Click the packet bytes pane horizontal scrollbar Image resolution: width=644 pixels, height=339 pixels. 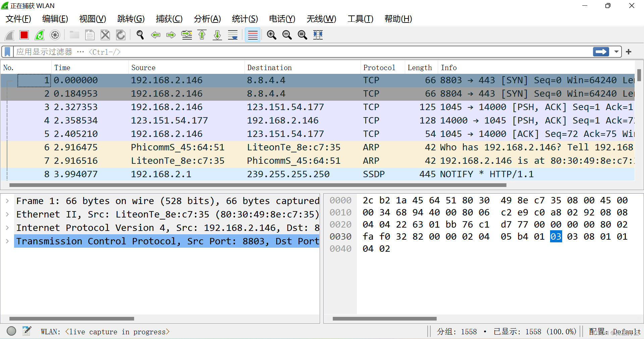384,319
